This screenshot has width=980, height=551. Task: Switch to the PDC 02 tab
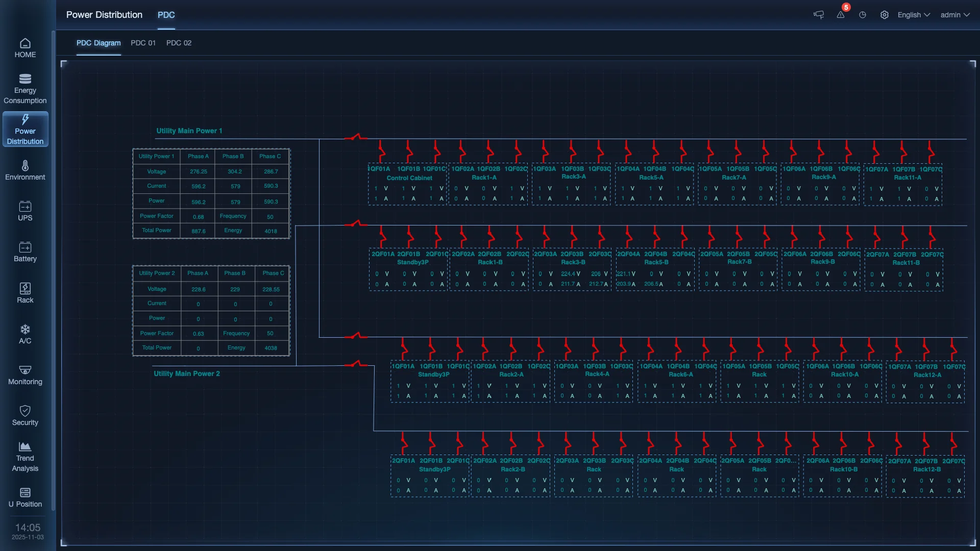click(x=179, y=43)
